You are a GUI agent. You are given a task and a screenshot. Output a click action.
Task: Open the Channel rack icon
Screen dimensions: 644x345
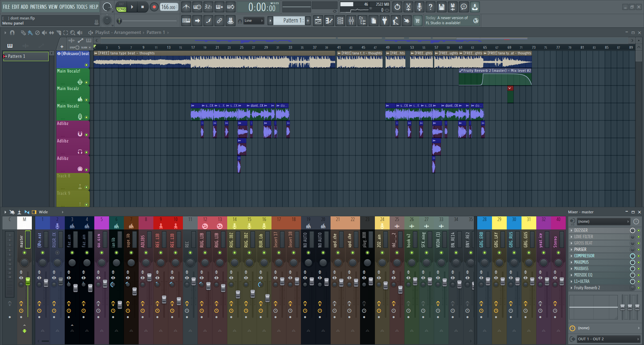pos(340,21)
